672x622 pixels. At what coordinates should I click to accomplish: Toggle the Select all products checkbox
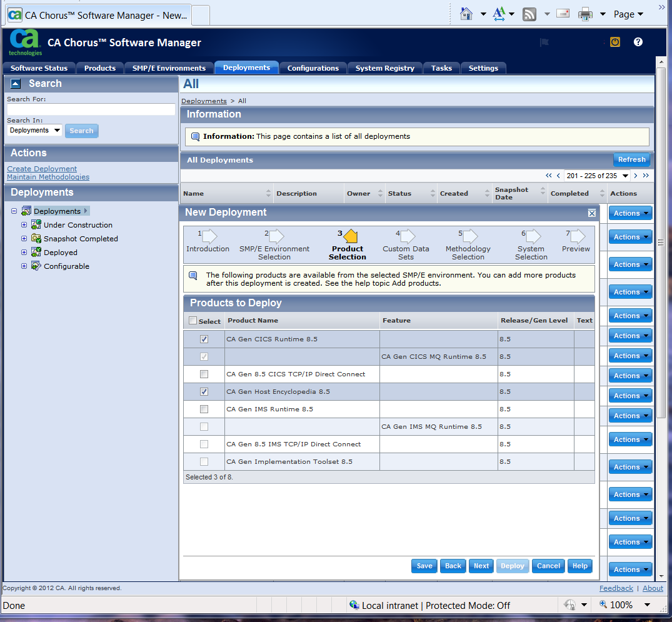[193, 320]
